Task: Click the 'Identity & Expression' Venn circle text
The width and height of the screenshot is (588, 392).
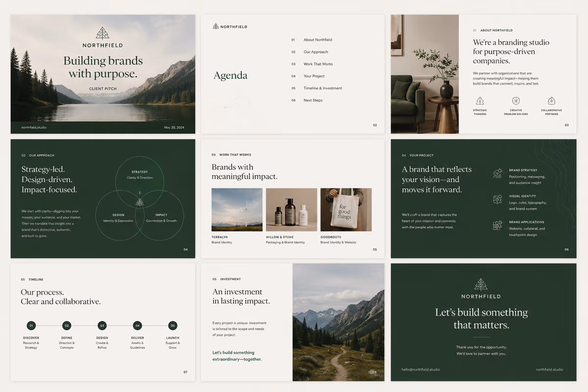Action: click(x=118, y=221)
